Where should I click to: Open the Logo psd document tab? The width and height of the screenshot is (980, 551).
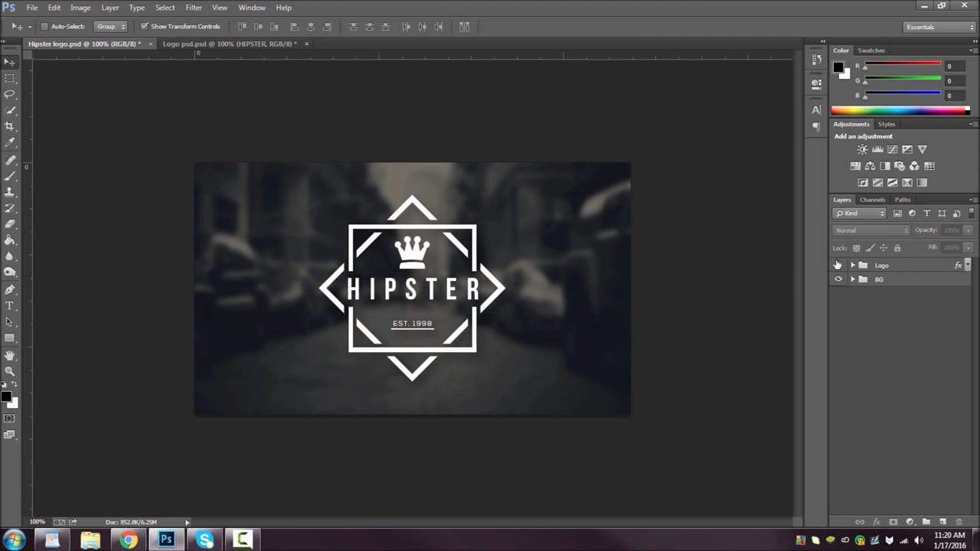tap(226, 44)
